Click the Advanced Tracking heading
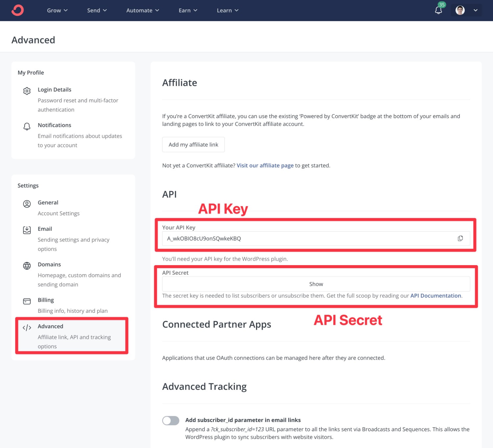This screenshot has width=493, height=448. pos(204,387)
